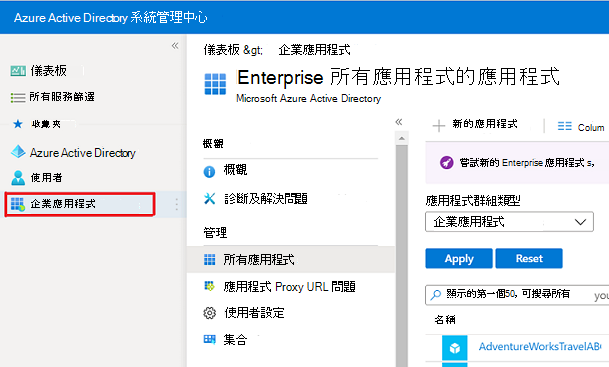Viewport: 609px width, 367px height.
Task: Open the 儀表板 dashboard icon in sidebar
Action: [x=18, y=71]
